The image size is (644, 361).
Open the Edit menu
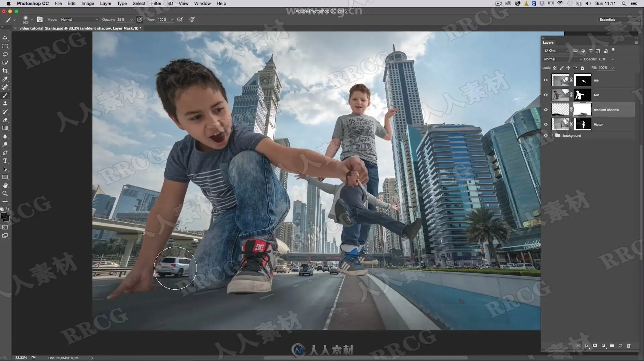pyautogui.click(x=71, y=3)
